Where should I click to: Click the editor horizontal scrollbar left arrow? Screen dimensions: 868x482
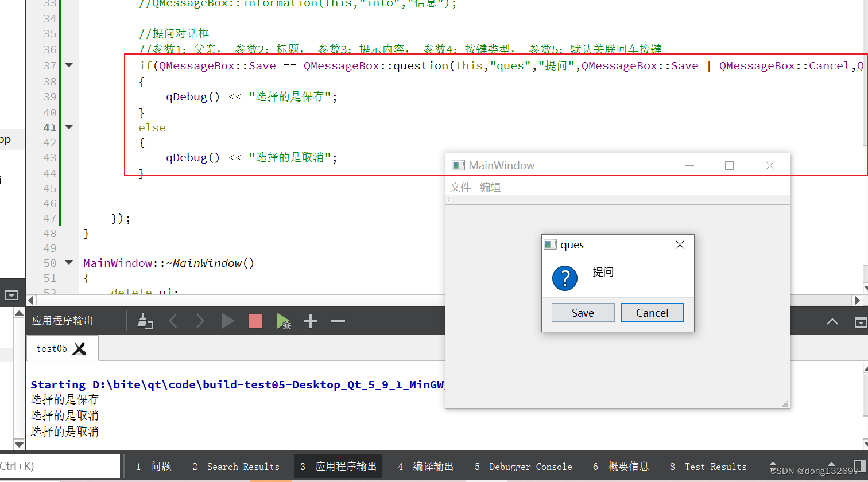[x=31, y=300]
